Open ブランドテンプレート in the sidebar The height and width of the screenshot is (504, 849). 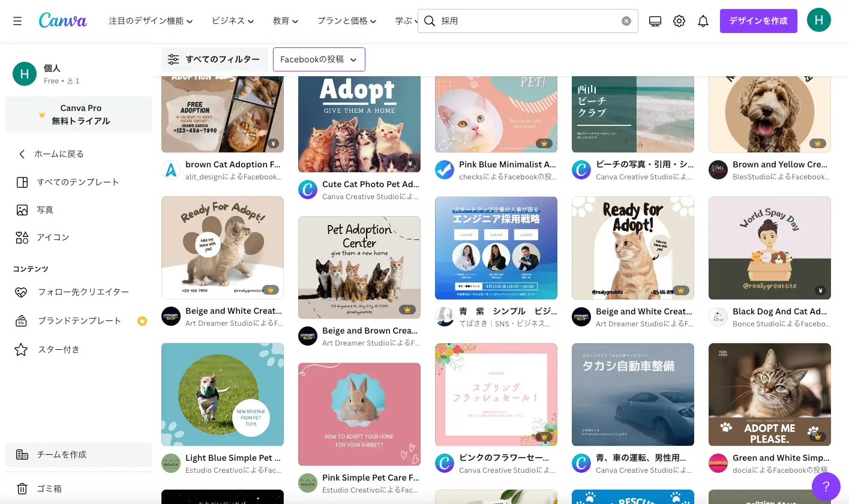[x=79, y=320]
